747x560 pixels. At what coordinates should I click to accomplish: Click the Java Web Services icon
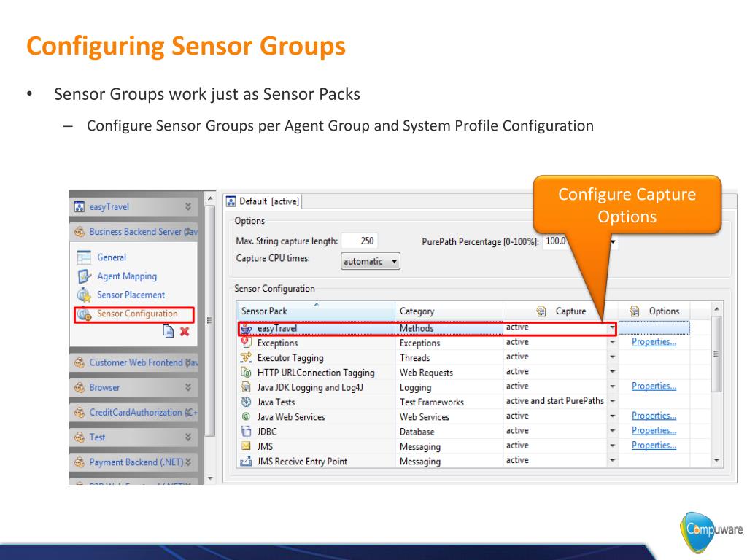point(246,416)
